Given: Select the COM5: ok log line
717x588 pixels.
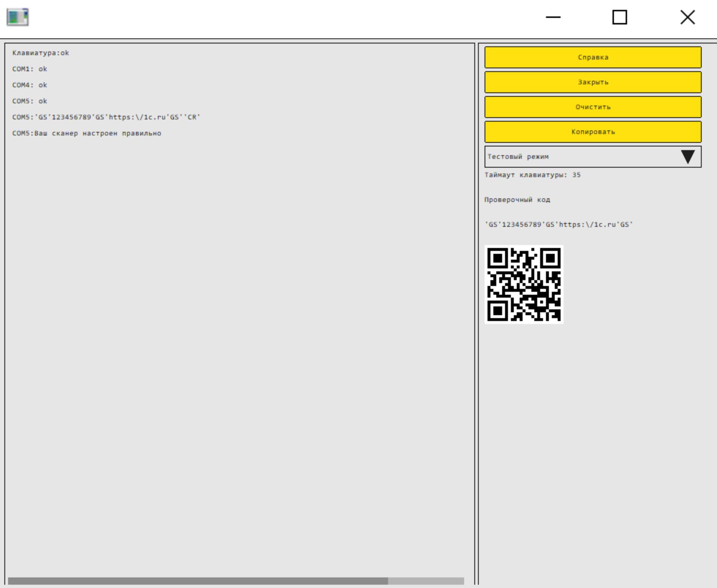Looking at the screenshot, I should click(x=30, y=101).
